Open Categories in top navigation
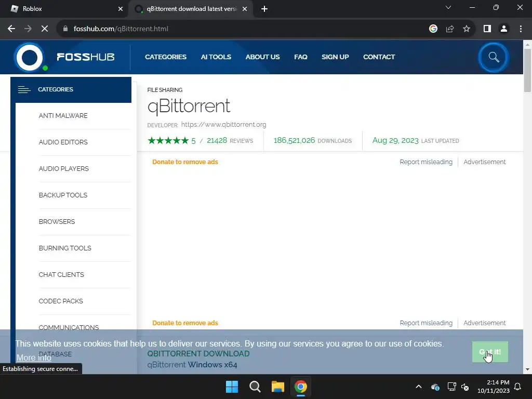Screen dimensions: 532x399 coord(166,57)
